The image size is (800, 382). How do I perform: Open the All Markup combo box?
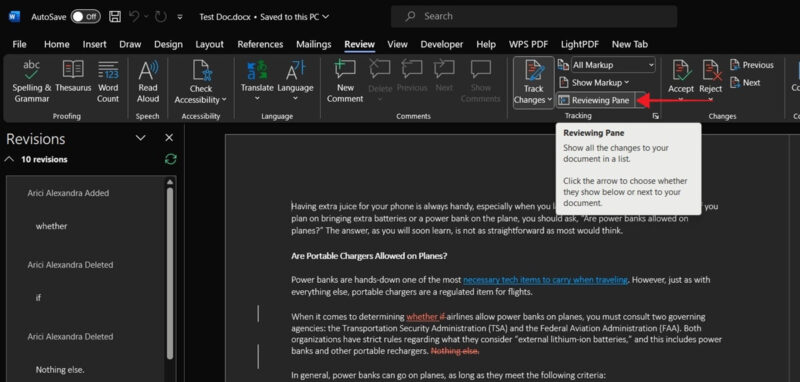(x=613, y=65)
